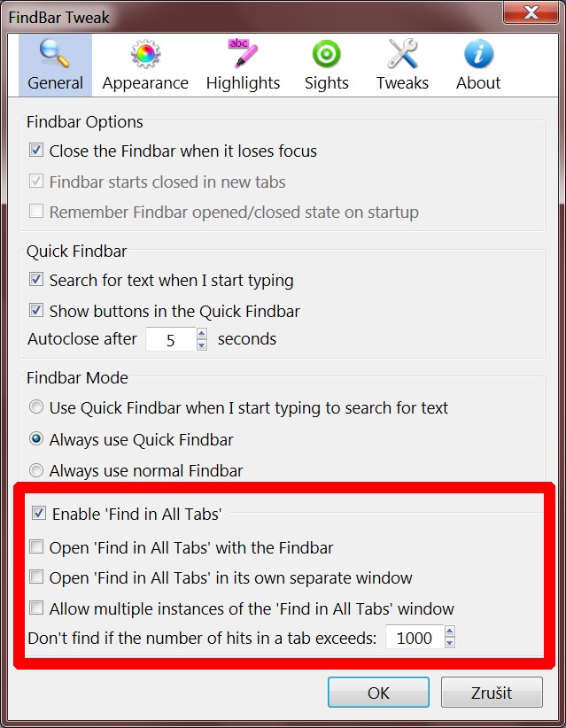Switch to the Highlights tab label
This screenshot has height=728, width=566.
click(243, 83)
